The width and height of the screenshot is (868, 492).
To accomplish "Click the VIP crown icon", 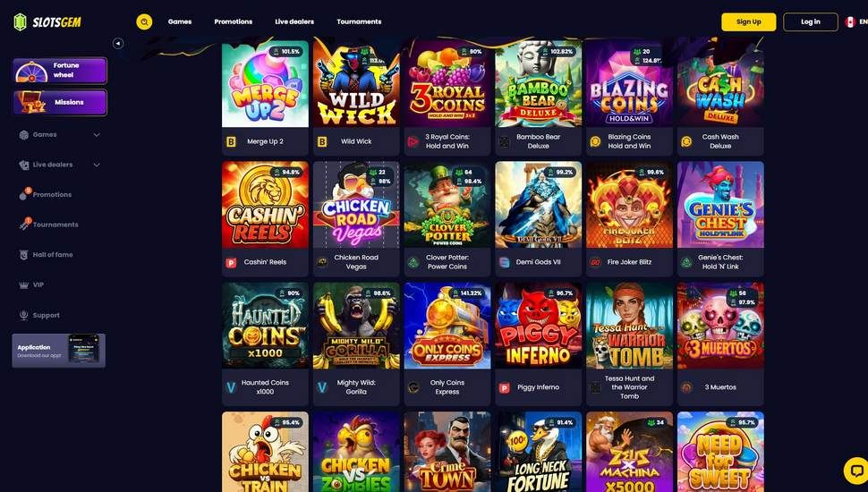I will (x=24, y=285).
